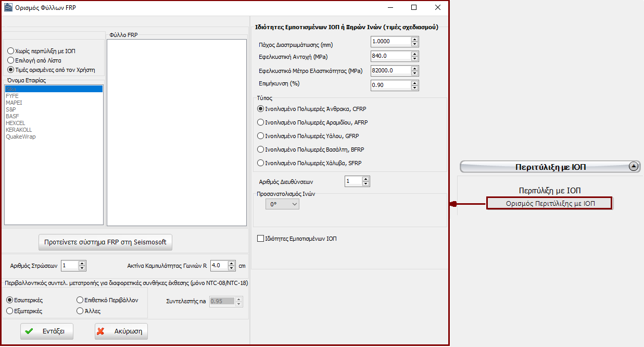Collapse the Περιτύλιξη με ΙΟΠ panel arrow
The image size is (644, 347).
tap(633, 167)
